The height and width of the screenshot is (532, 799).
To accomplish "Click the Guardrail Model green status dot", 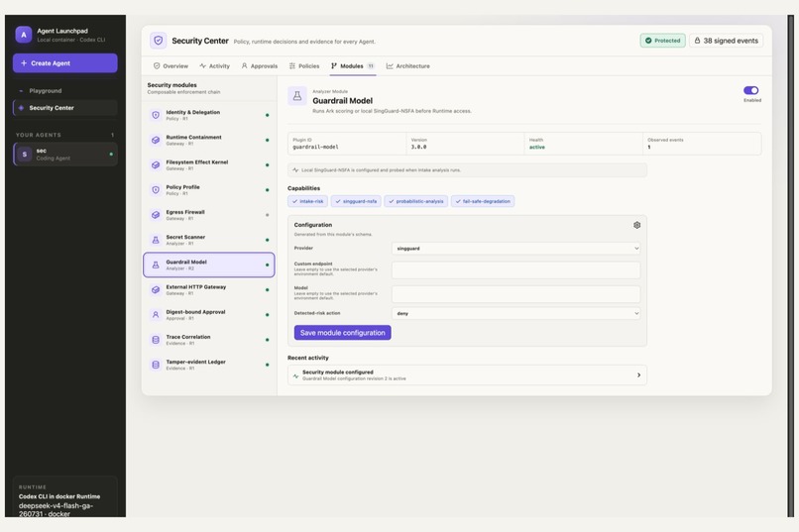I will (267, 265).
